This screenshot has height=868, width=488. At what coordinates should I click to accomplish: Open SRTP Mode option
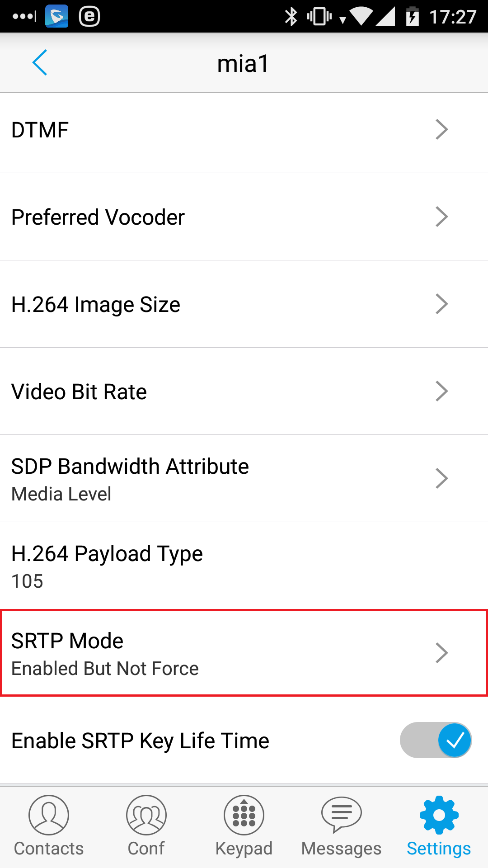click(244, 653)
